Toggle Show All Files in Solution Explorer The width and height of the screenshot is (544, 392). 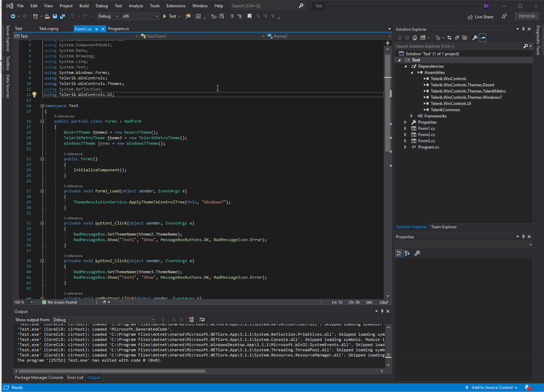point(465,38)
